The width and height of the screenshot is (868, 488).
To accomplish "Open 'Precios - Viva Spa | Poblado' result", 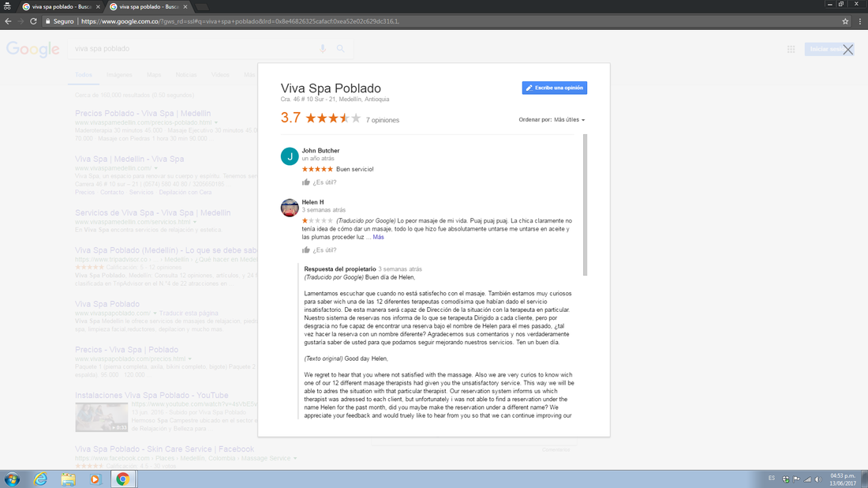I will coord(126,350).
